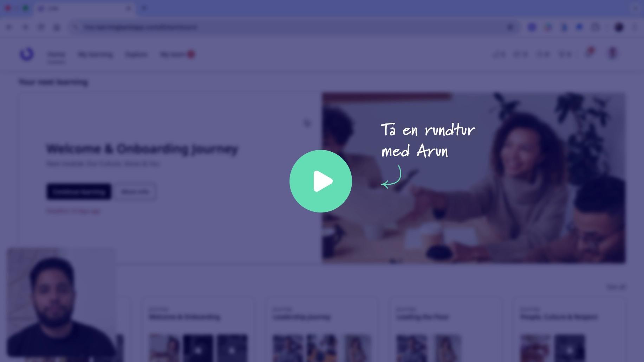
Task: Open the Leadership Journey card
Action: point(322,330)
